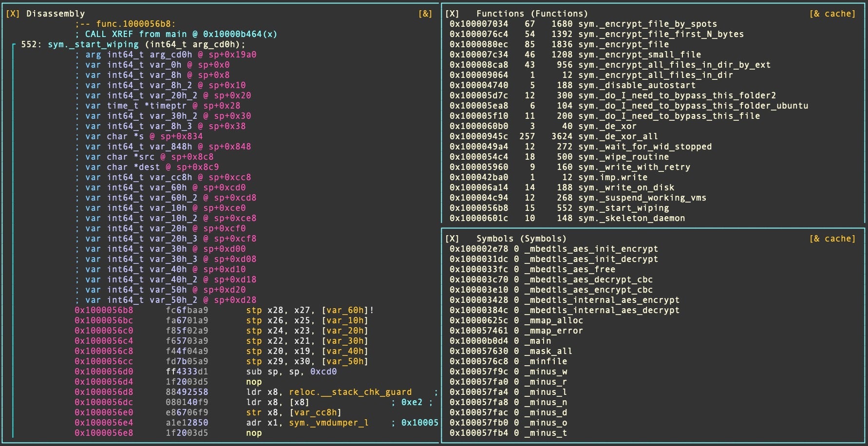The height and width of the screenshot is (446, 868).
Task: Toggle [& cache] in the Symbols panel
Action: click(x=832, y=239)
